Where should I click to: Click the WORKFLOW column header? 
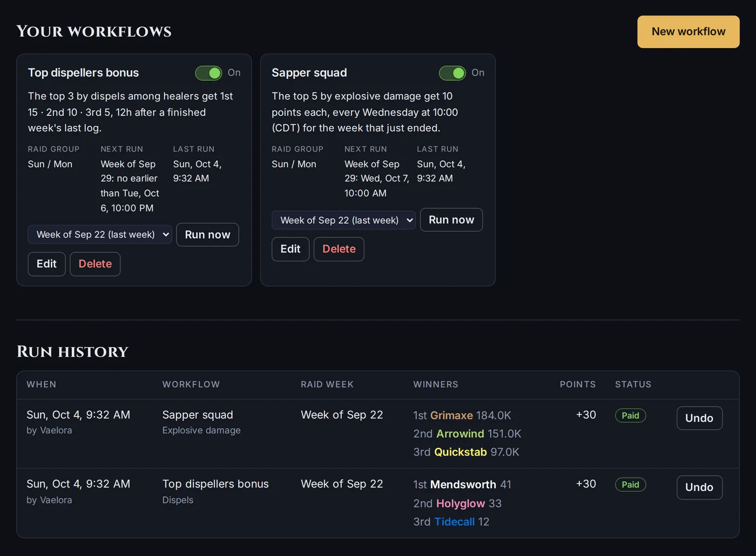click(x=191, y=384)
